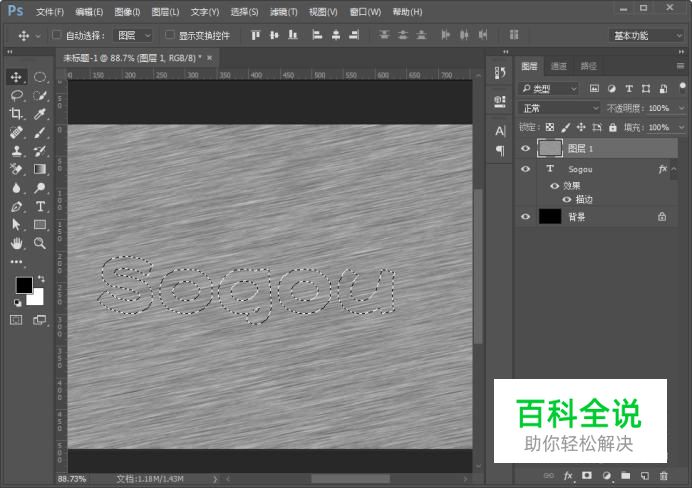The image size is (692, 488).
Task: Open the fill 填充 dropdown arrow
Action: (682, 128)
